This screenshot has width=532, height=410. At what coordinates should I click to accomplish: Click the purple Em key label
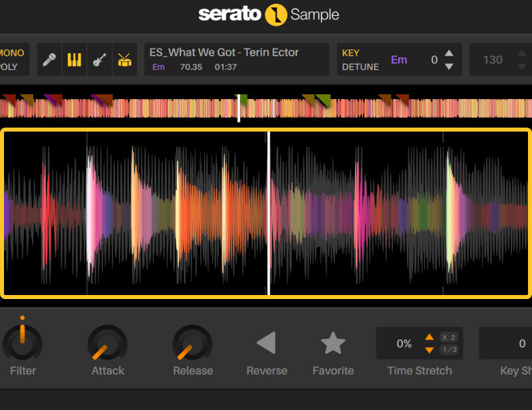tap(399, 59)
